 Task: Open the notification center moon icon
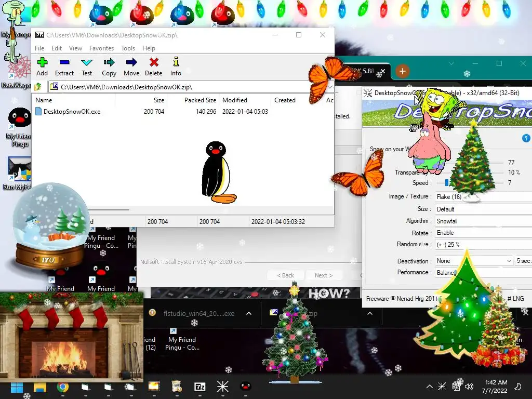518,387
